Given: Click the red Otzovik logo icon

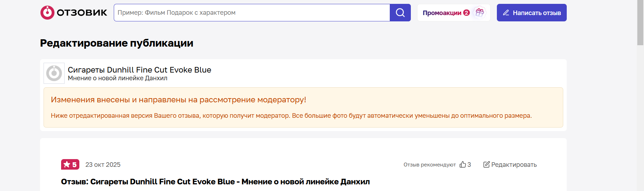Looking at the screenshot, I should pyautogui.click(x=47, y=13).
